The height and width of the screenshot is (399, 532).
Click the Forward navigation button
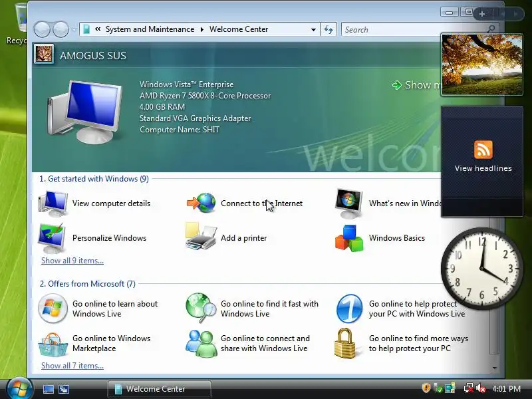[x=61, y=29]
